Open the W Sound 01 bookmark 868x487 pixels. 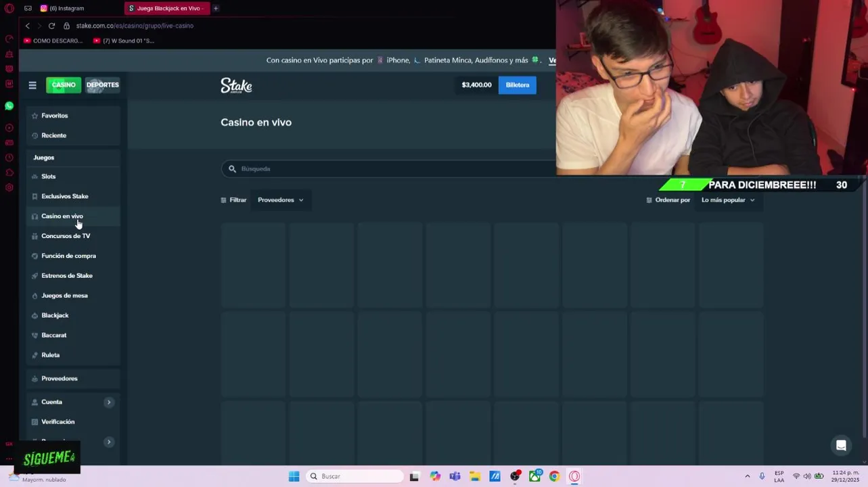(x=124, y=41)
